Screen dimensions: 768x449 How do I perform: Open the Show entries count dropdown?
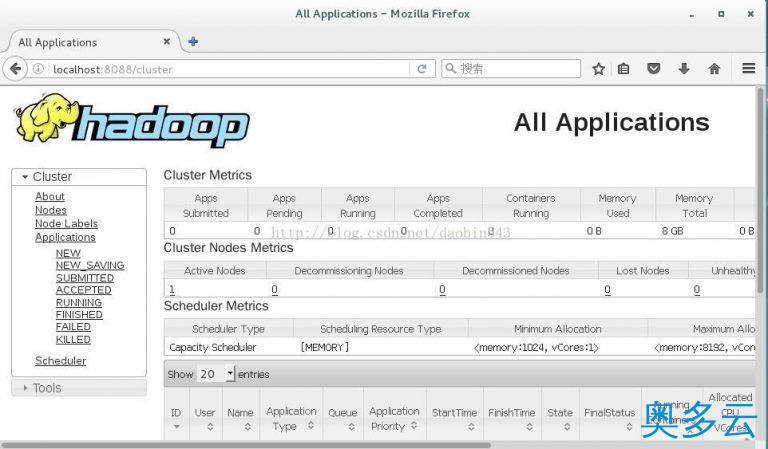(x=216, y=374)
